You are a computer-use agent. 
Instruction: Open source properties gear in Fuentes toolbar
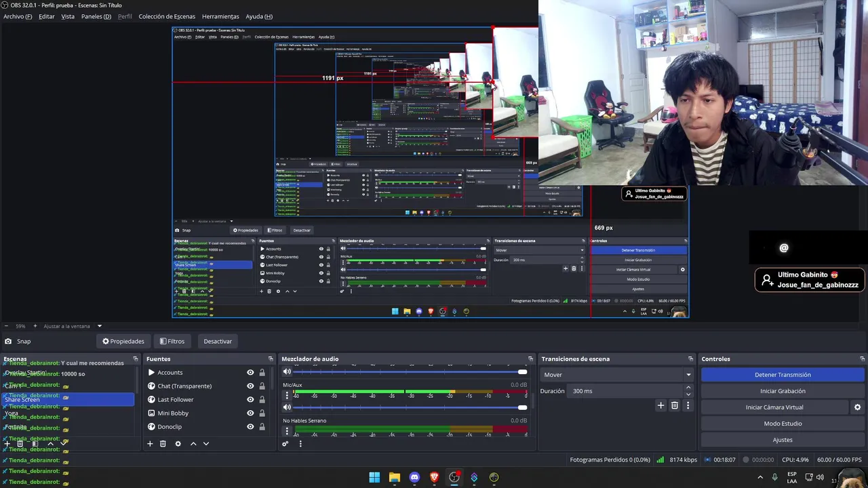(178, 444)
